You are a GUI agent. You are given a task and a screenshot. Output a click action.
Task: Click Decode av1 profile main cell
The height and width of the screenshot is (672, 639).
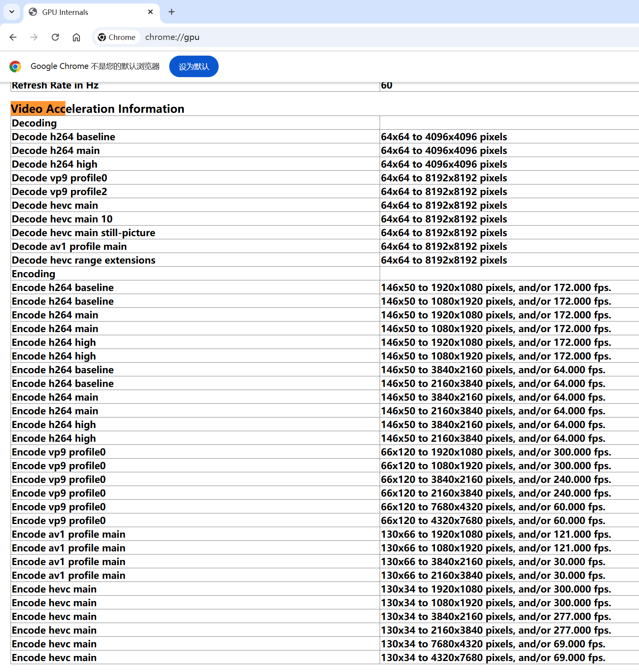click(195, 246)
